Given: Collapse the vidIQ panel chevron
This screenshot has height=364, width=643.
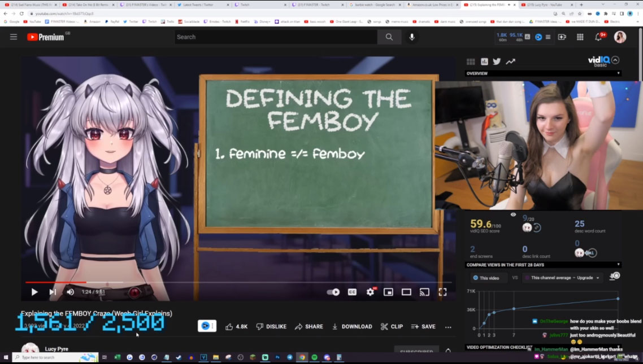Looking at the screenshot, I should (615, 60).
